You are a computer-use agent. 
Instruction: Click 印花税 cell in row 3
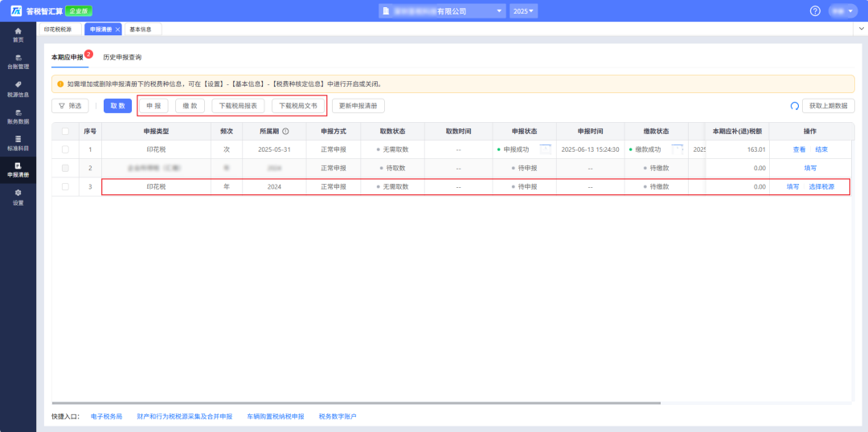tap(156, 187)
